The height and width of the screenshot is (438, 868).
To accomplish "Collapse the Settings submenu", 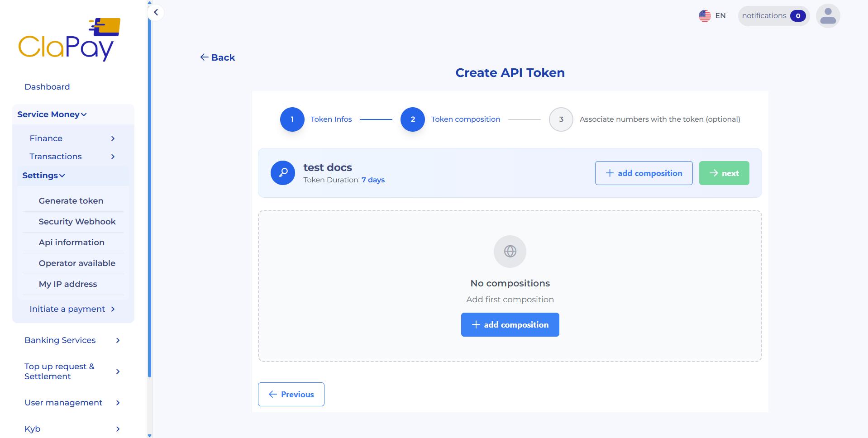I will coord(43,176).
